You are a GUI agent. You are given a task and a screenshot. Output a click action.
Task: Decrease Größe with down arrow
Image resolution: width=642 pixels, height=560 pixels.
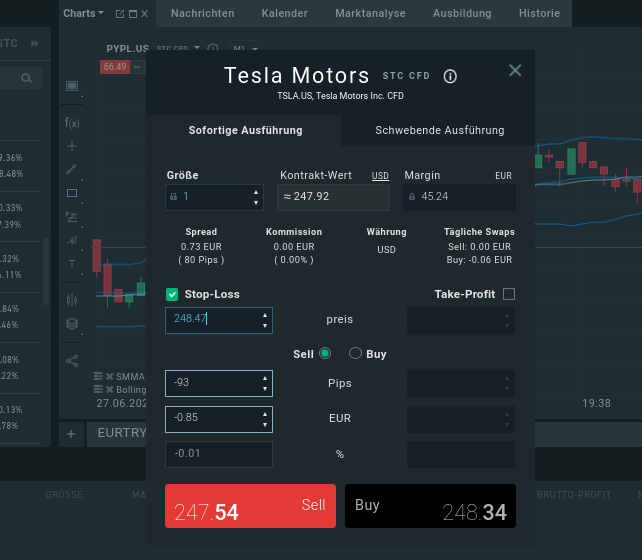[256, 203]
